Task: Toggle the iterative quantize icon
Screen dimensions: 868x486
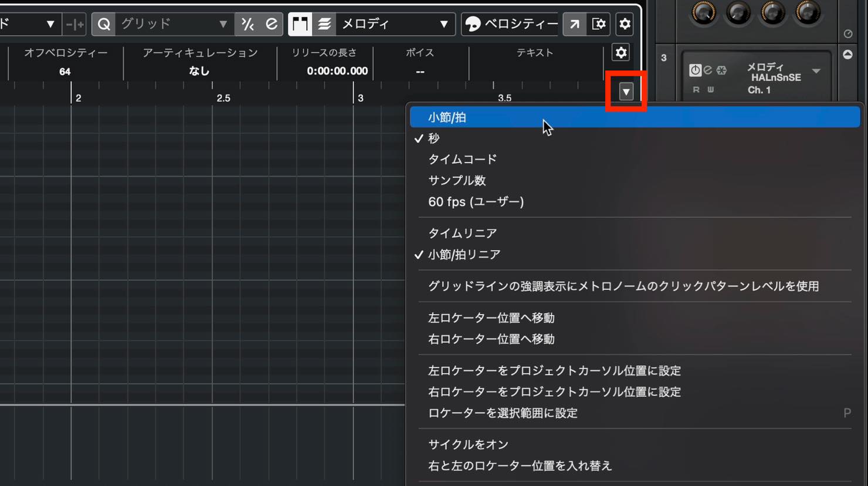Action: pos(247,24)
